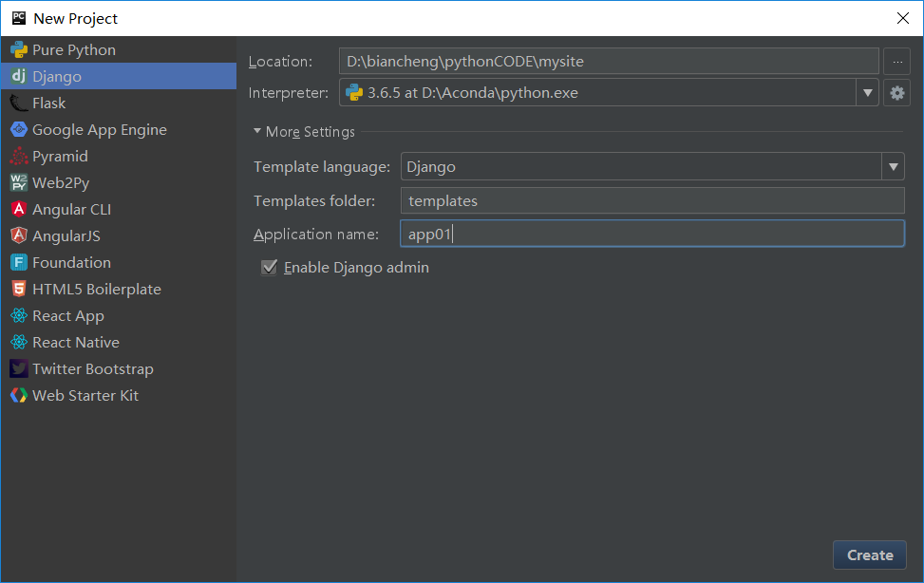This screenshot has height=583, width=924.
Task: Click the Template language: label
Action: point(322,167)
